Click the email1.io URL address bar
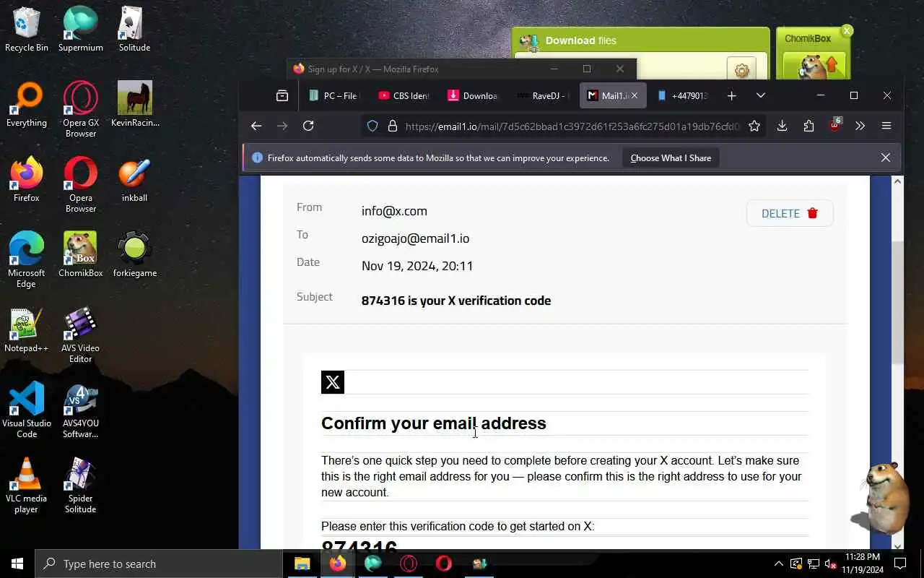924x578 pixels. [572, 126]
